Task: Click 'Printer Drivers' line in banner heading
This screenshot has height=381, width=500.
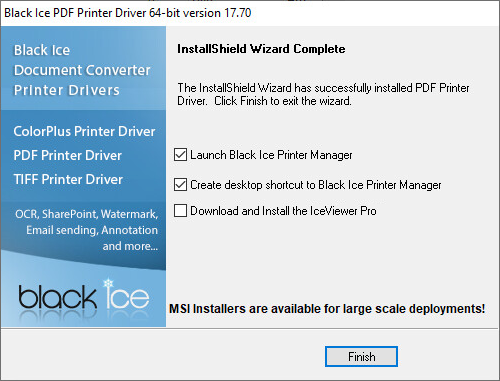Action: point(66,90)
